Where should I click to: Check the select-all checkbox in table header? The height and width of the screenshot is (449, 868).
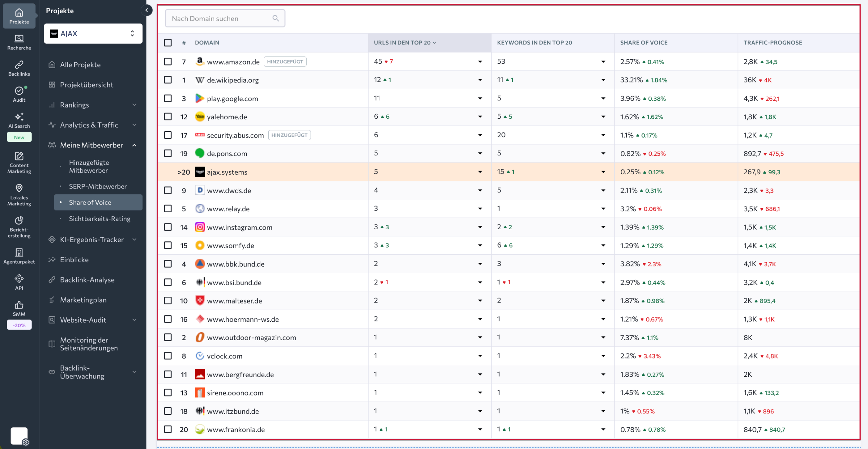point(168,43)
